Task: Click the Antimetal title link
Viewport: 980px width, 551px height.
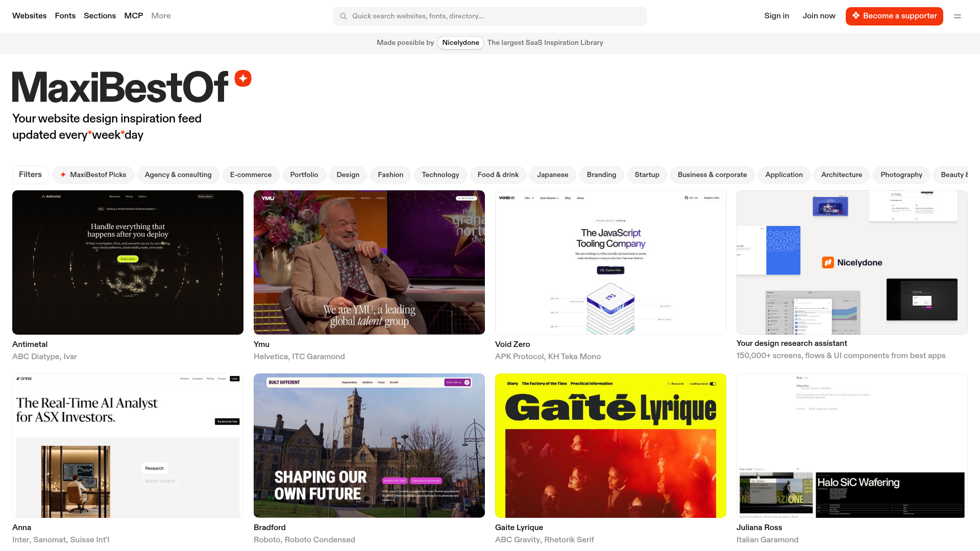Action: pos(30,344)
